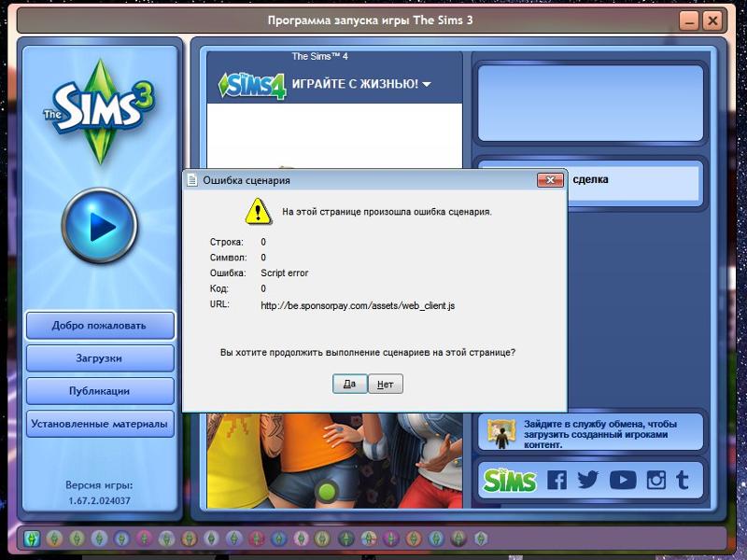This screenshot has width=747, height=560.
Task: Click the script error URL text
Action: click(x=358, y=306)
